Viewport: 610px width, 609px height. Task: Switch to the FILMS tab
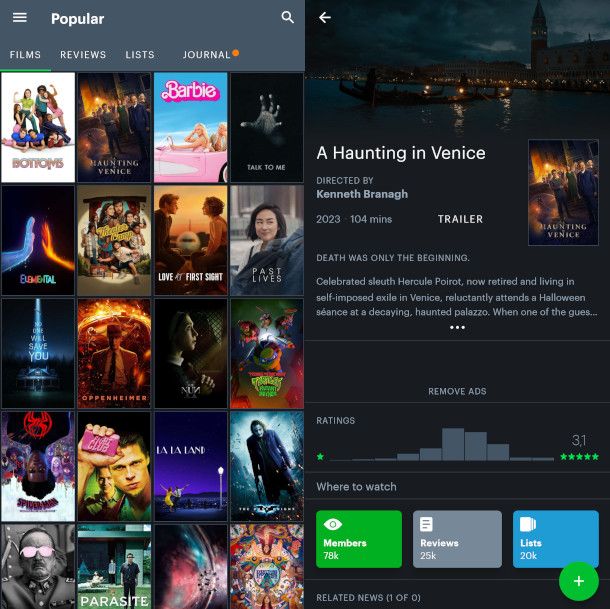pyautogui.click(x=25, y=55)
